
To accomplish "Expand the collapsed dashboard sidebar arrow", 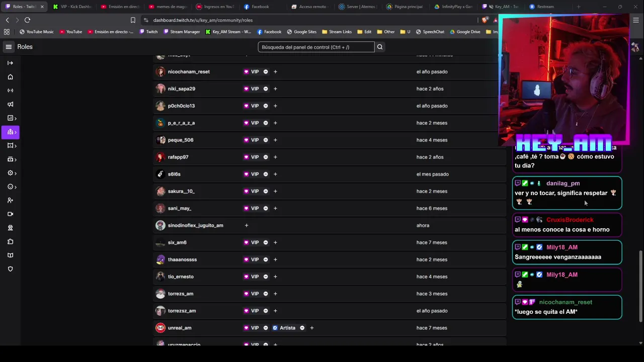I will (10, 63).
